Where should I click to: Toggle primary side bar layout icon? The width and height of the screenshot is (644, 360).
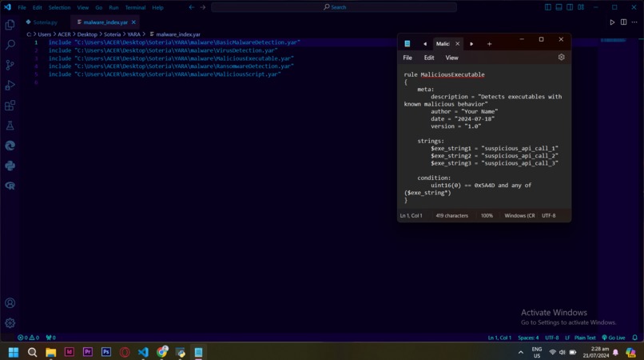pos(548,7)
